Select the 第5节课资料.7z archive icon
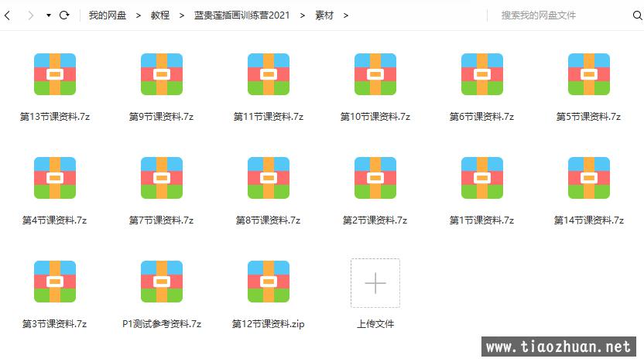 pos(589,74)
